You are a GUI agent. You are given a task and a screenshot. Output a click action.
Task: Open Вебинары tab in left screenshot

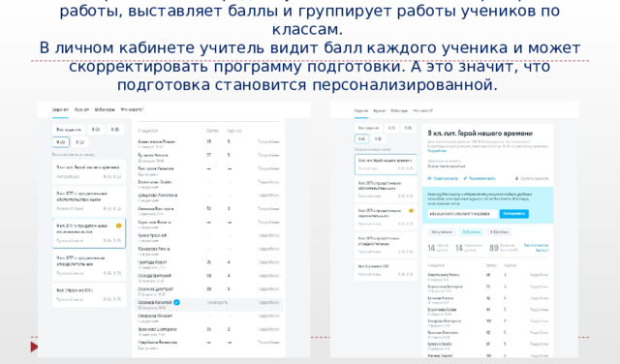click(x=105, y=109)
